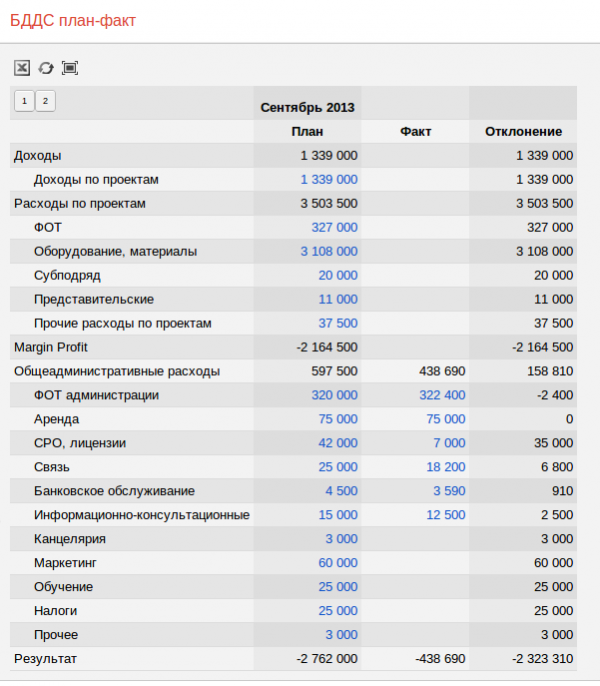Open plan value 327 000 for ФОТ
This screenshot has width=600, height=686.
tap(334, 228)
